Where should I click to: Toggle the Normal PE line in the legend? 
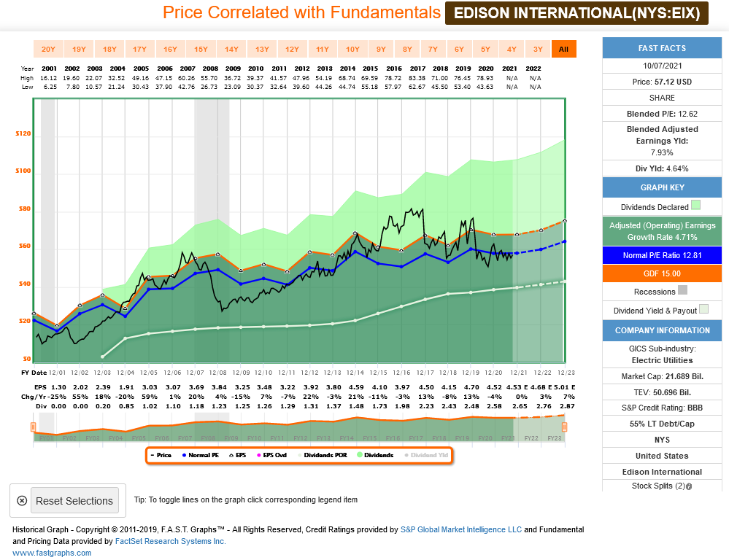pyautogui.click(x=201, y=455)
